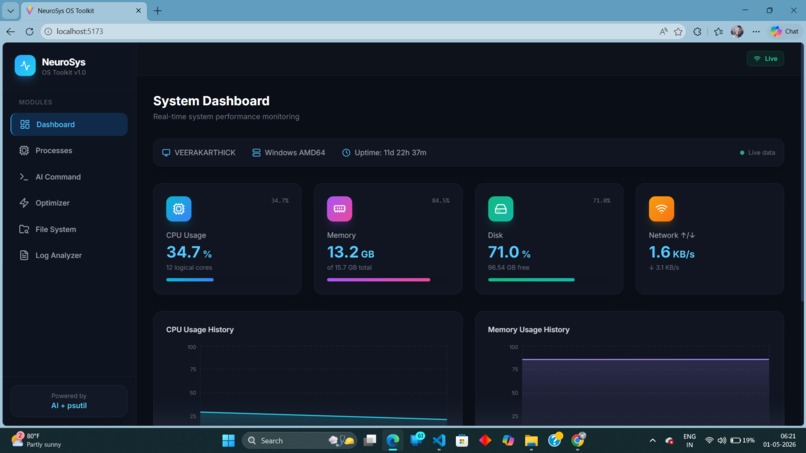Viewport: 806px width, 453px height.
Task: Click the CPU usage progress bar
Action: (227, 280)
